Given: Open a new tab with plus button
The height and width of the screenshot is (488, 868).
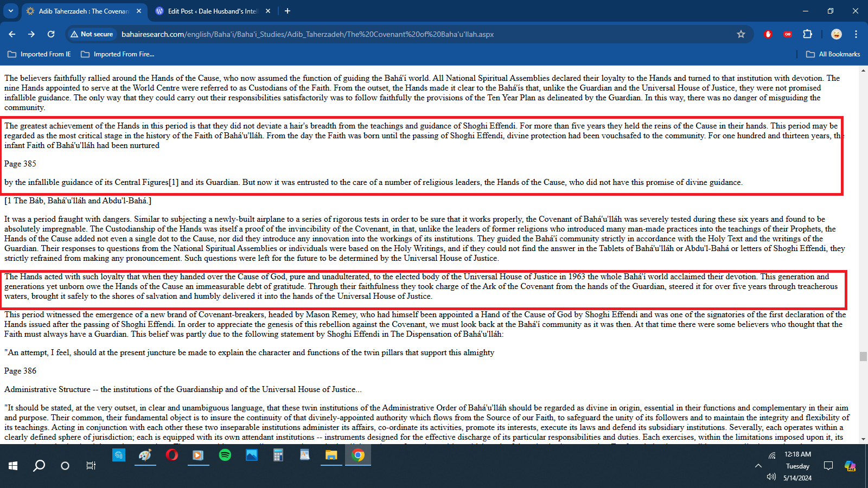Looking at the screenshot, I should point(288,11).
